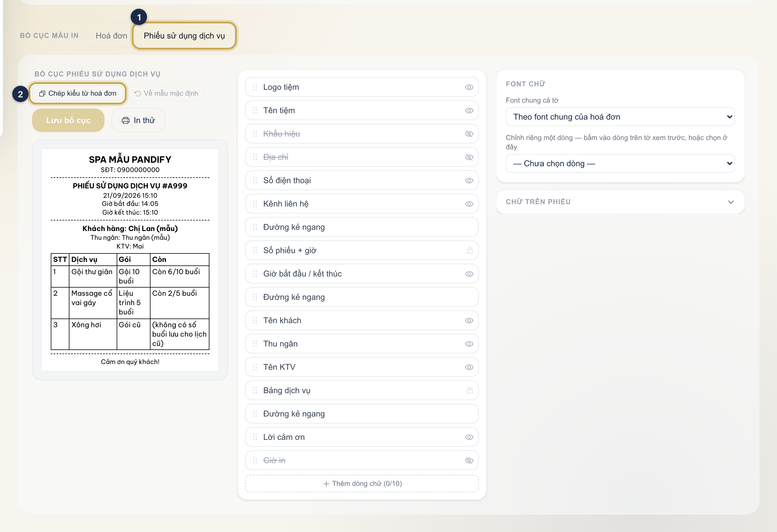Click drag handle of Tên khách row
This screenshot has width=777, height=532.
click(x=255, y=320)
